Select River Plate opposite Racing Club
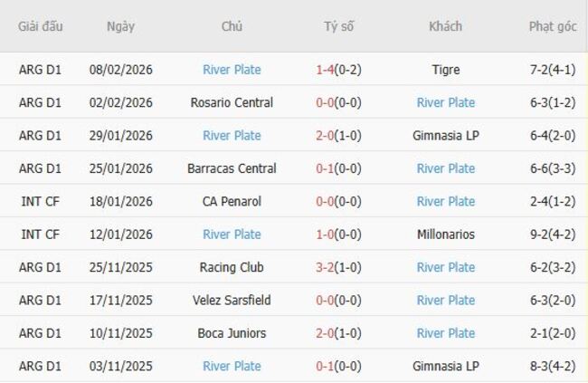588x383 pixels. click(445, 267)
